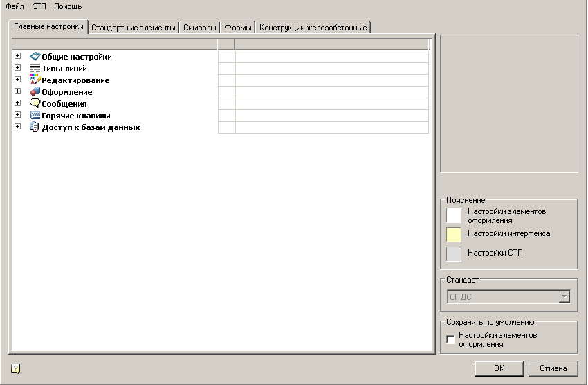This screenshot has width=588, height=385.
Task: Click the help icon at bottom left
Action: (16, 369)
